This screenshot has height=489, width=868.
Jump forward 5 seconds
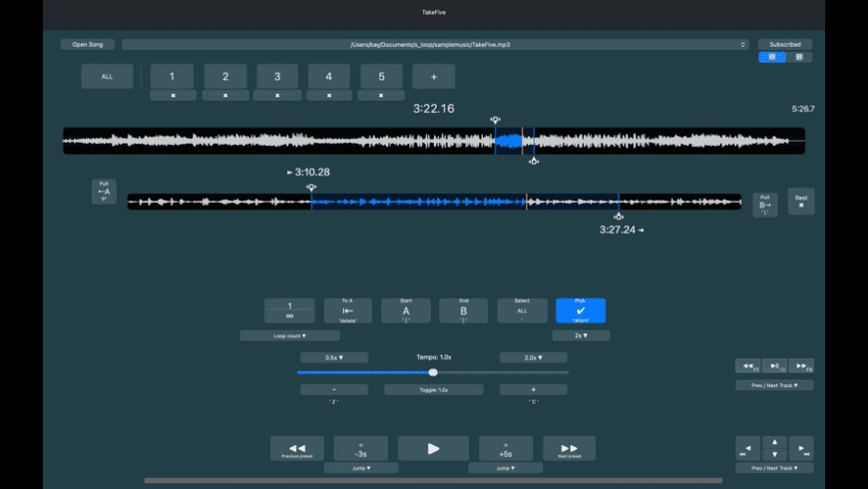[x=506, y=448]
